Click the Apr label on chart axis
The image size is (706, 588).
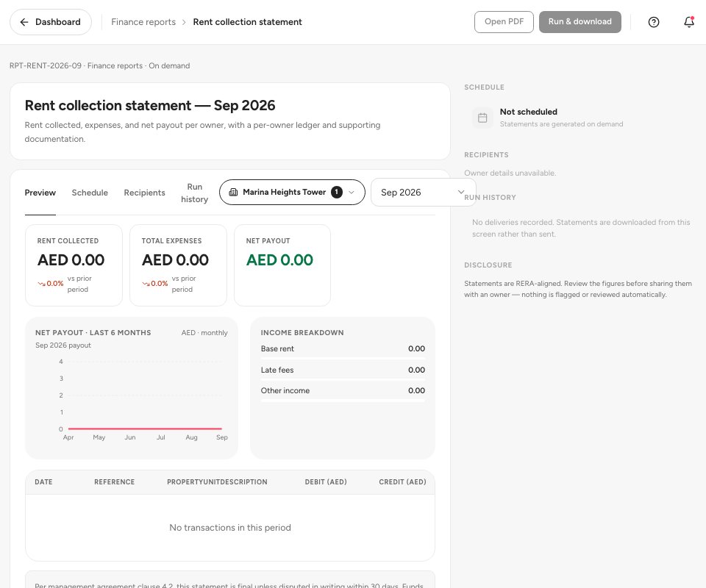tap(68, 437)
